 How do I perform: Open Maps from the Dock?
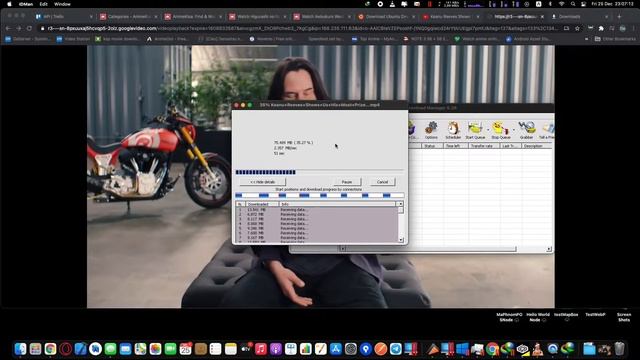(140, 349)
